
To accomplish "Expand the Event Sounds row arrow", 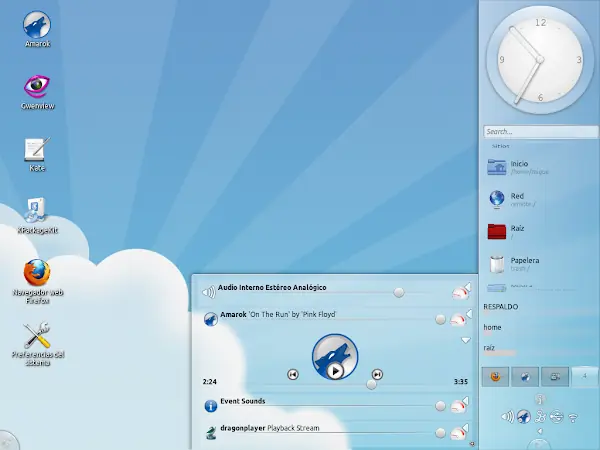I will tap(466, 400).
